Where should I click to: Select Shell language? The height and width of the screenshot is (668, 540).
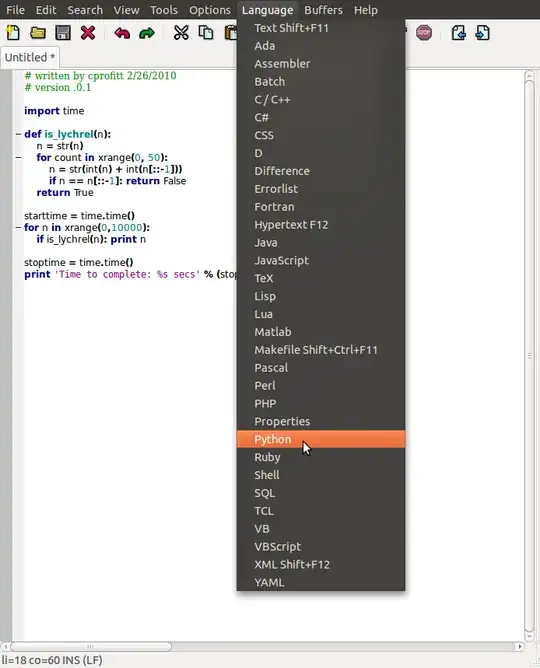[x=321, y=475]
